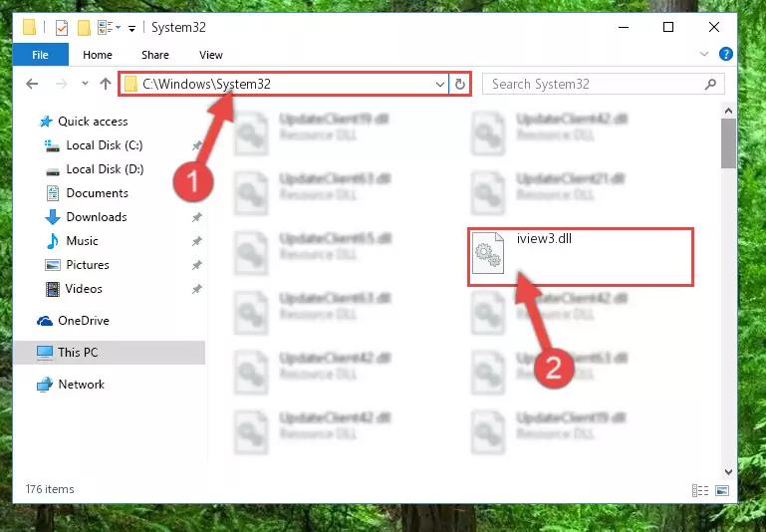This screenshot has width=766, height=532.
Task: Open Local Disk (D:) in sidebar
Action: (105, 169)
